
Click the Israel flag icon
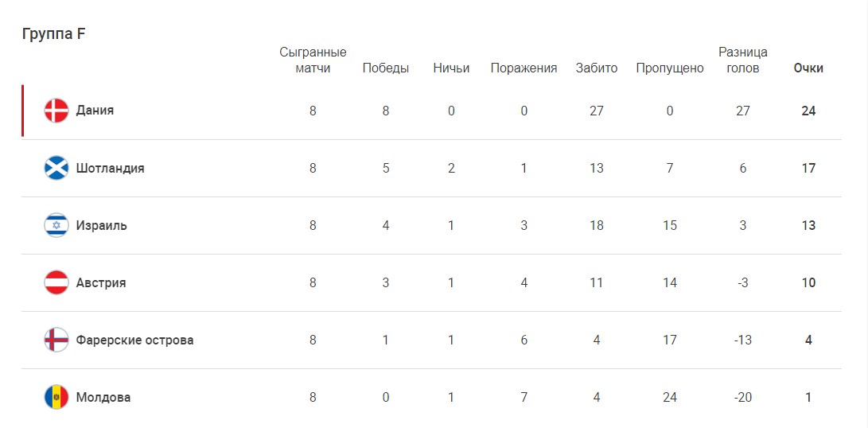56,225
